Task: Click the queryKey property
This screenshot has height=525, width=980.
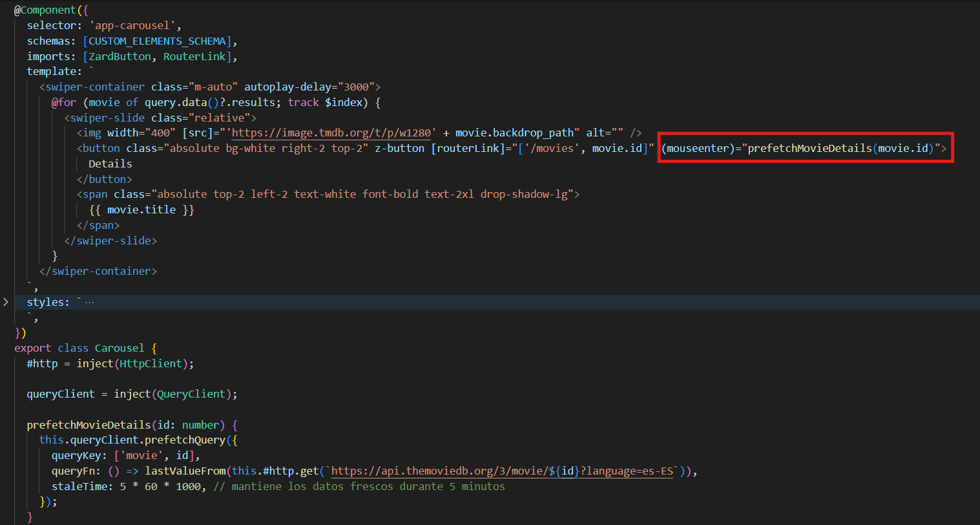Action: point(76,456)
